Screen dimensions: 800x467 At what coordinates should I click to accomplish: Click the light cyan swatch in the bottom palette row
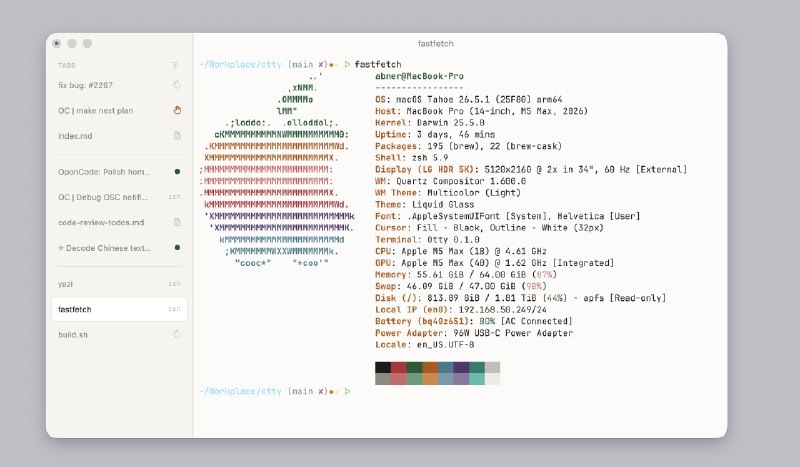477,379
